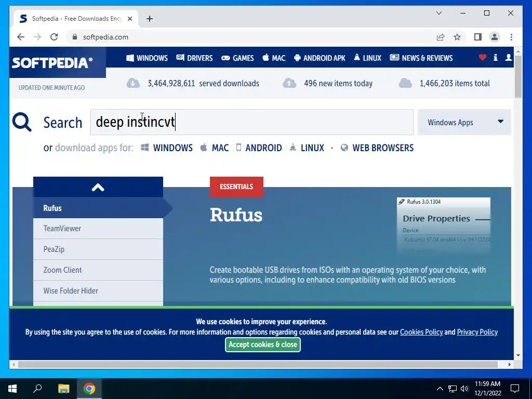Viewport: 532px width, 399px height.
Task: Click the WEB BROWSERS link
Action: [377, 148]
